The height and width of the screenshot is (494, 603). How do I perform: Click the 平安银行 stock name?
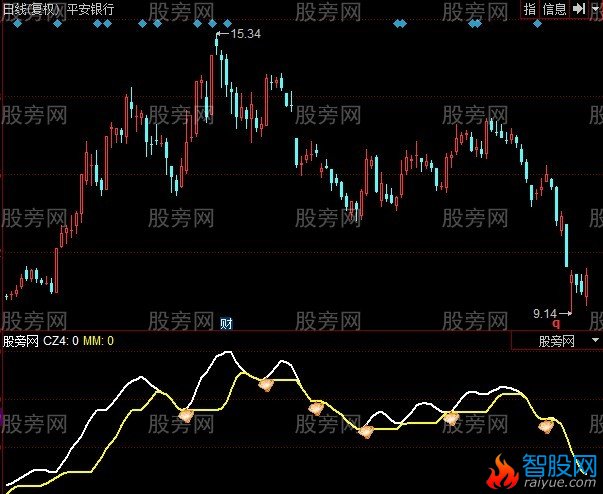point(90,9)
